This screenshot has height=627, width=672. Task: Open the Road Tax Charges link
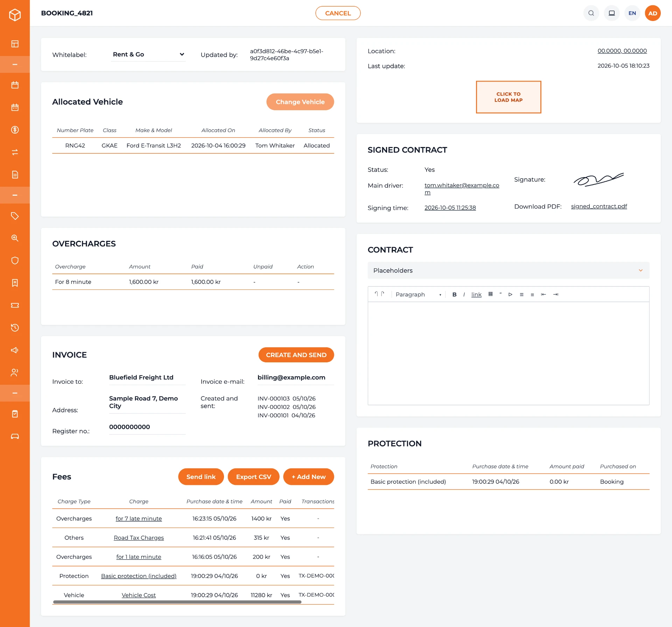(139, 538)
